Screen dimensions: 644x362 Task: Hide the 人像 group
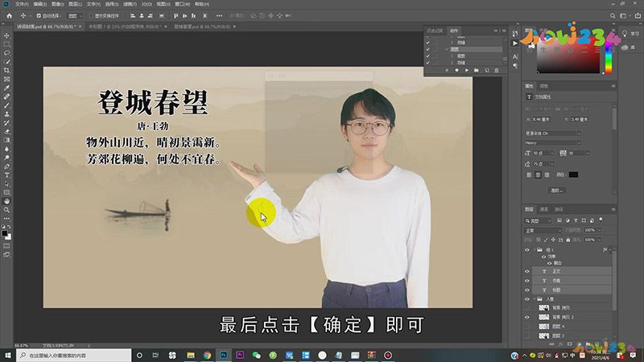pos(527,299)
